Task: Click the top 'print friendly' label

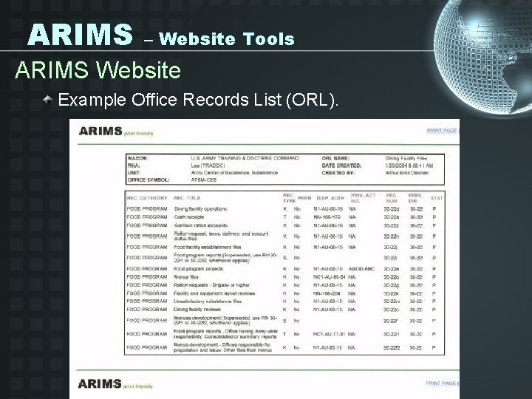Action: coord(139,134)
